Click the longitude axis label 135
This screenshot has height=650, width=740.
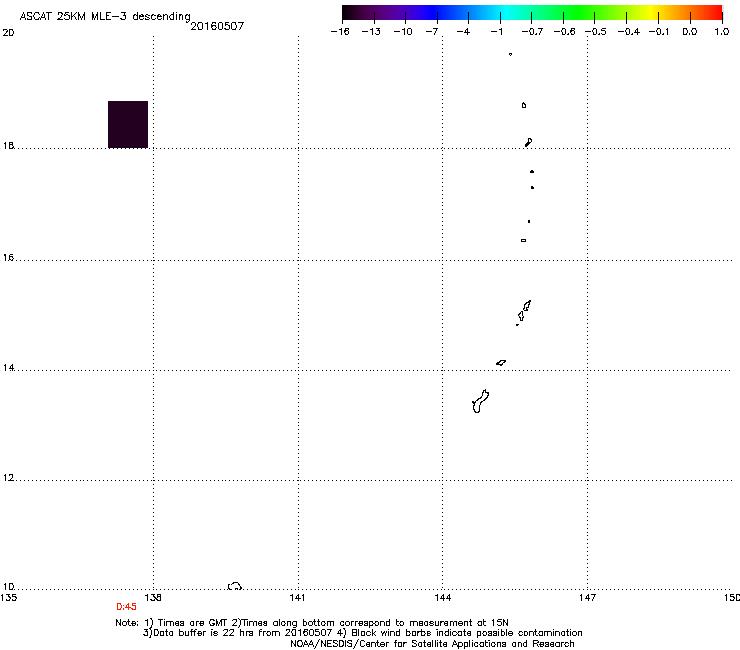click(8, 598)
